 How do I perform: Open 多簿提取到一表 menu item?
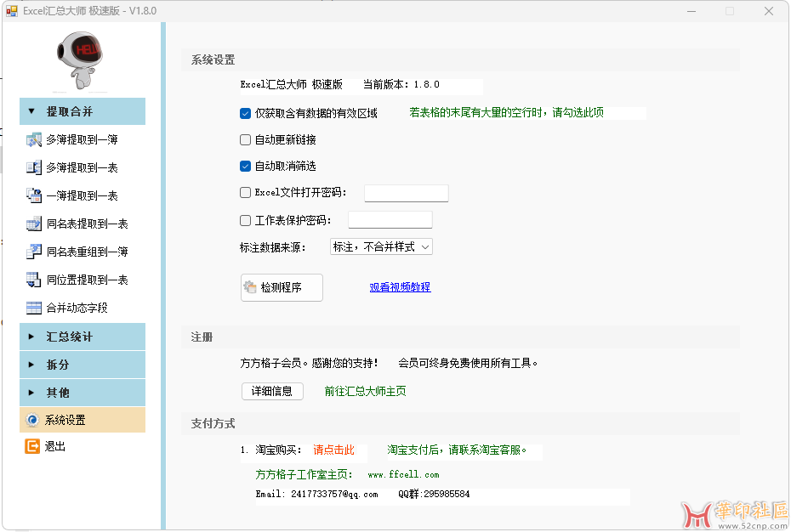tap(83, 167)
